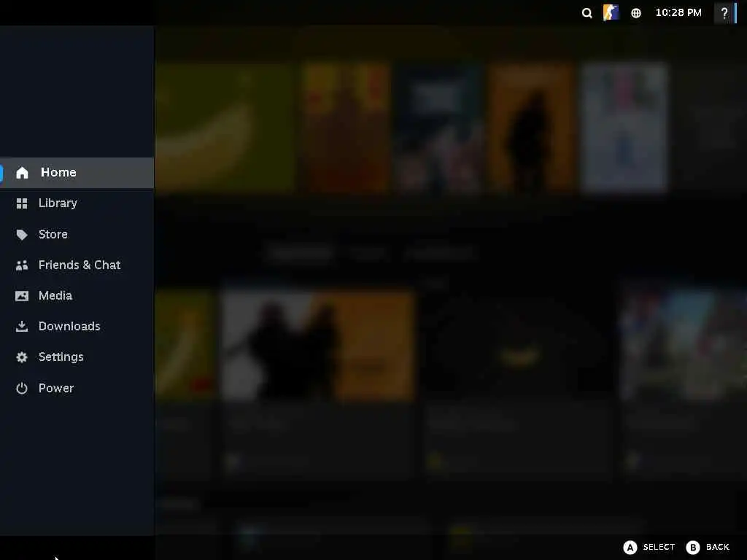Click the A SELECT button hint
747x560 pixels.
tap(649, 547)
